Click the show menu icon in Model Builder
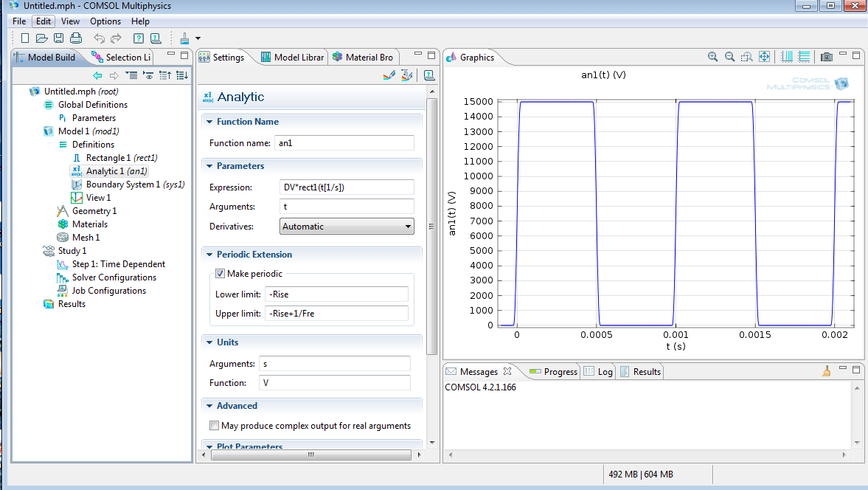868x490 pixels. [x=131, y=75]
